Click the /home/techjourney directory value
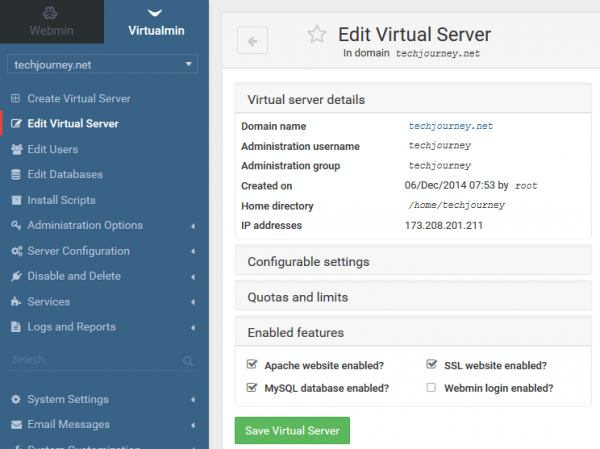This screenshot has height=449, width=600. pos(457,205)
